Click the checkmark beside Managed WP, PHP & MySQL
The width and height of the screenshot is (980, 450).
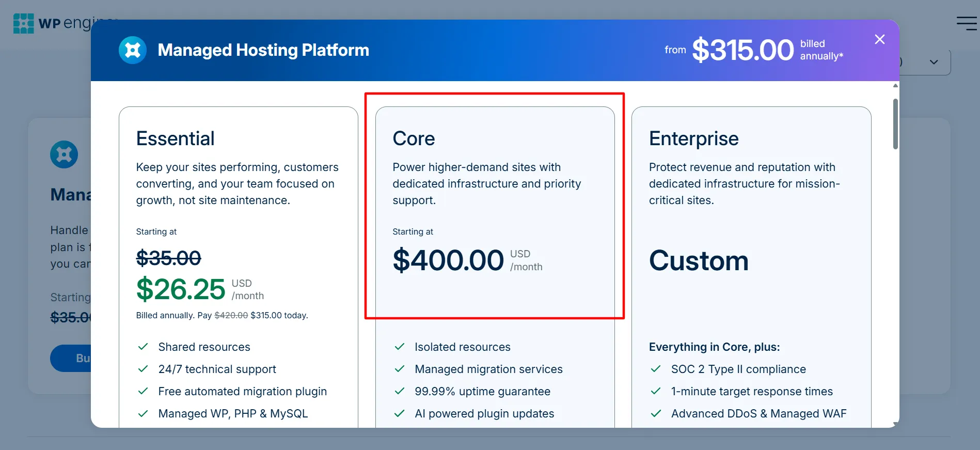tap(143, 413)
